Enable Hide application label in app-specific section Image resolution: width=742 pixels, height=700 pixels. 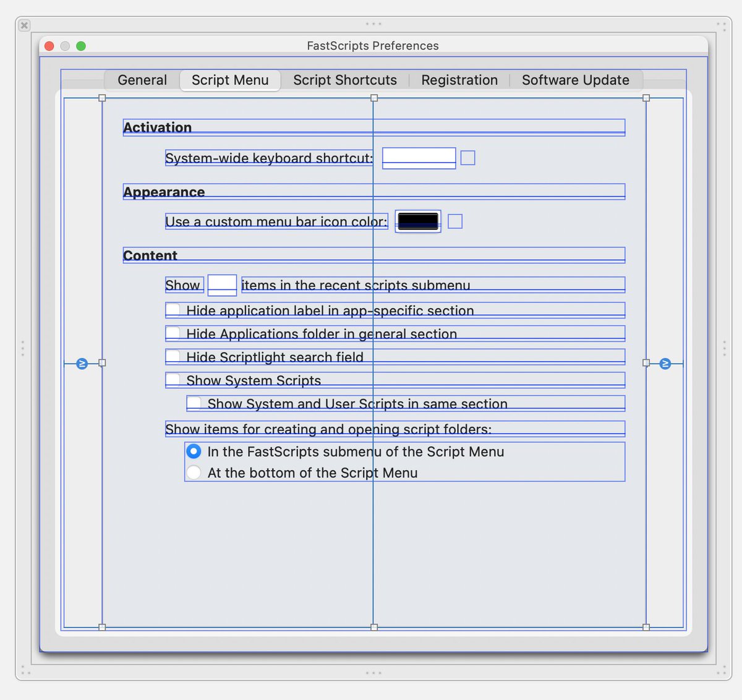[x=173, y=310]
